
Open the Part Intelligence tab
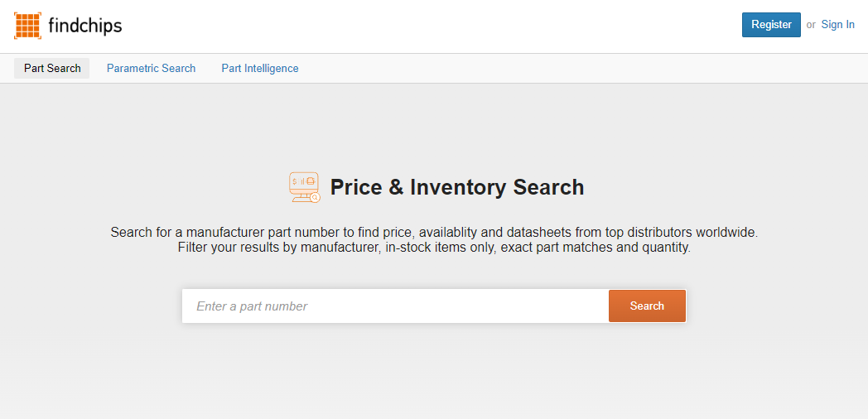[260, 68]
